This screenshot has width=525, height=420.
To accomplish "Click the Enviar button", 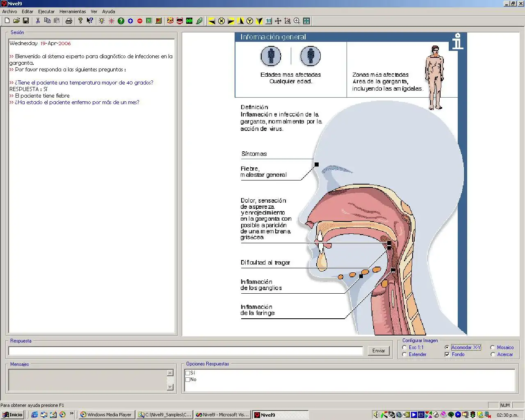I will 379,351.
